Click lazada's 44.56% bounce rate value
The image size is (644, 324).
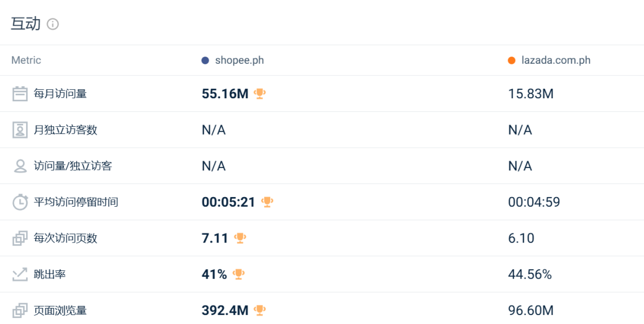[530, 275]
